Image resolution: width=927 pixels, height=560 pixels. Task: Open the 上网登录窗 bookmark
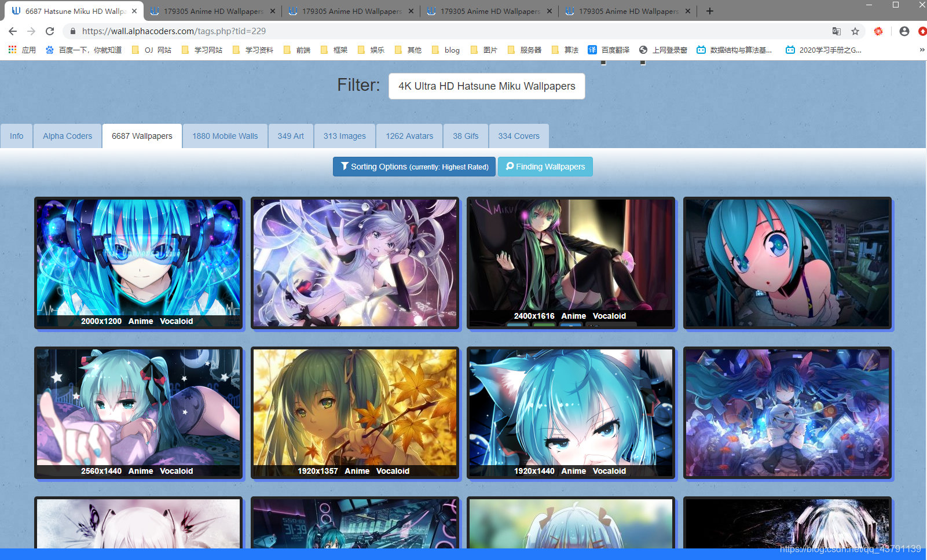[663, 50]
